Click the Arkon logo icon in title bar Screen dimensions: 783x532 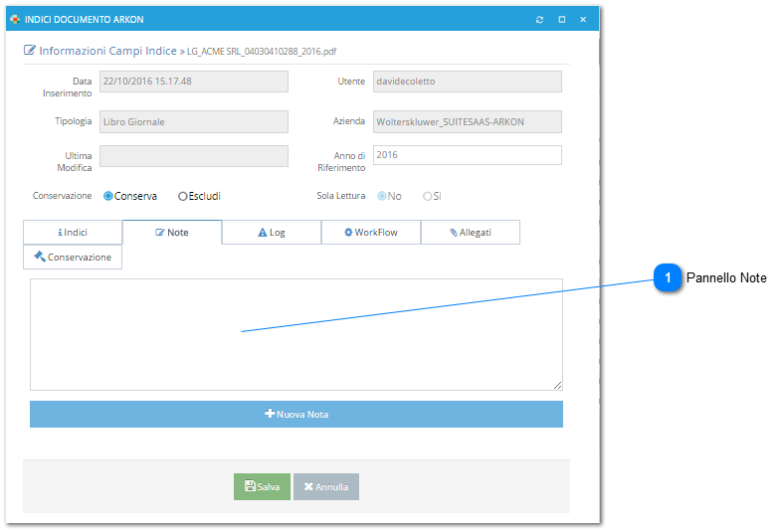pyautogui.click(x=15, y=20)
